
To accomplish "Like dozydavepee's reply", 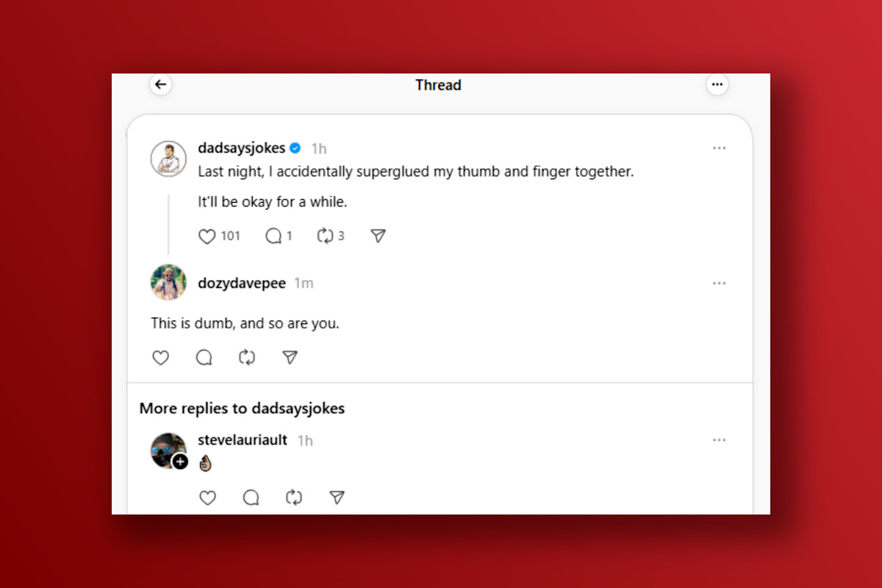I will click(160, 357).
